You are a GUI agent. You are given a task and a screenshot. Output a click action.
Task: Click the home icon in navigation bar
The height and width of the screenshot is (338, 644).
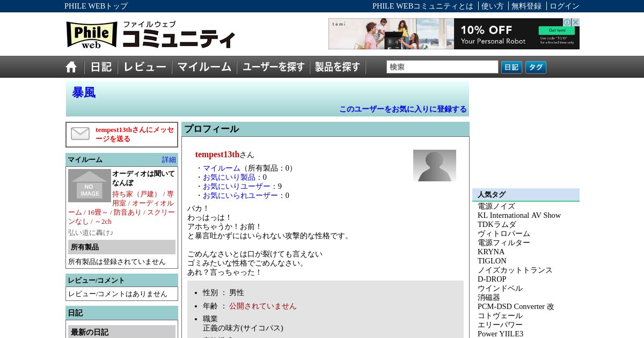click(x=71, y=67)
